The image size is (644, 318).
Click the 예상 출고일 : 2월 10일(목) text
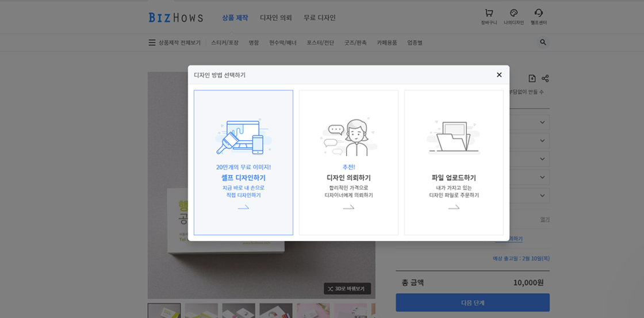point(521,258)
